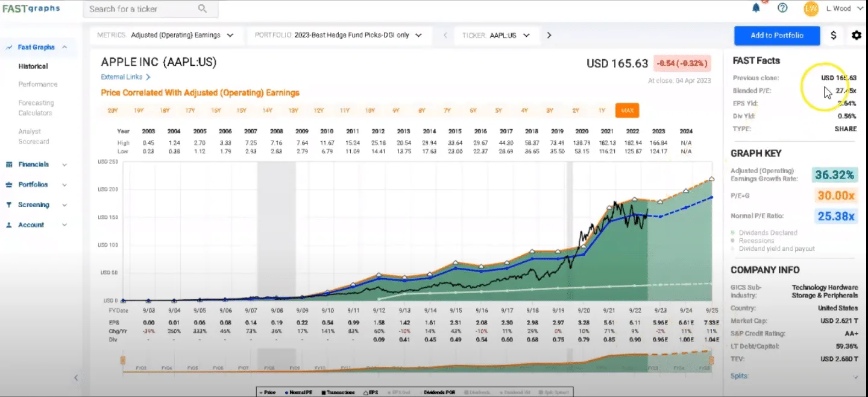Click the Fast Graphs chart icon in sidebar
Viewport: 868px width, 397px height.
[10, 47]
